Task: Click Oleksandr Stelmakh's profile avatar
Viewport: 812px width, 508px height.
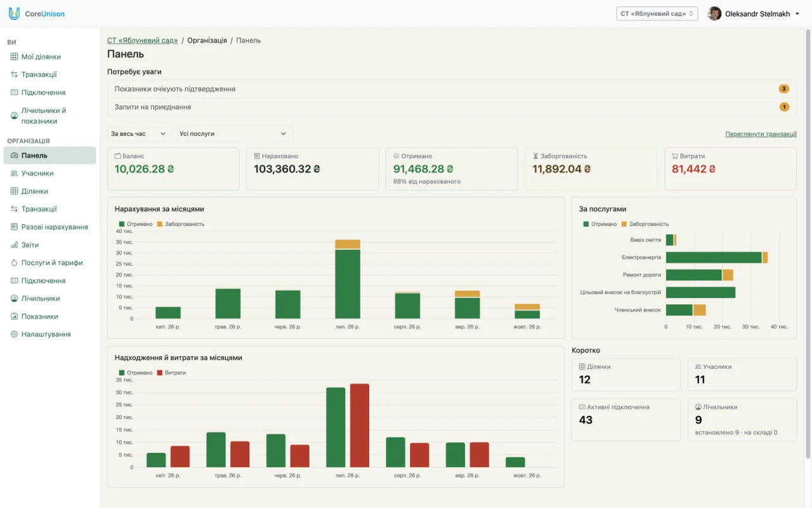Action: 715,13
